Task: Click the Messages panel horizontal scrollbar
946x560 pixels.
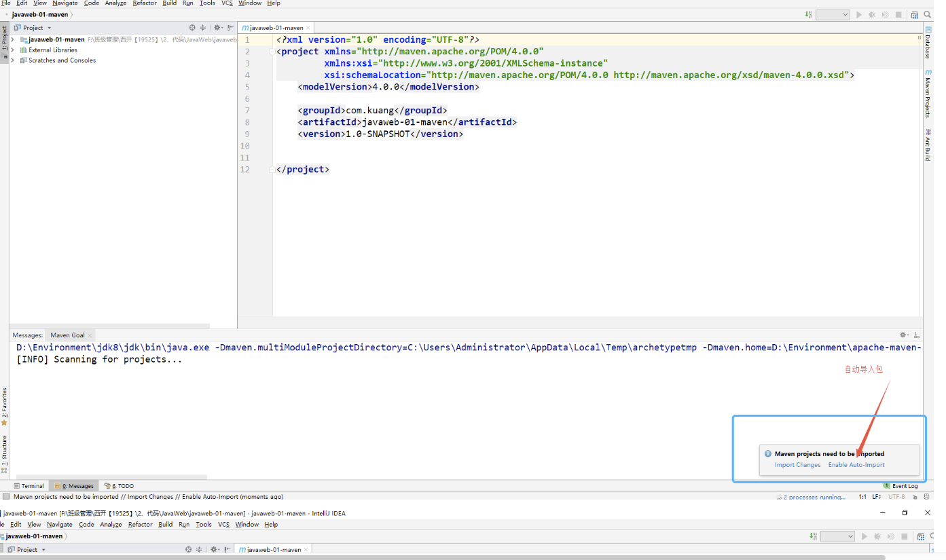Action: click(x=111, y=477)
